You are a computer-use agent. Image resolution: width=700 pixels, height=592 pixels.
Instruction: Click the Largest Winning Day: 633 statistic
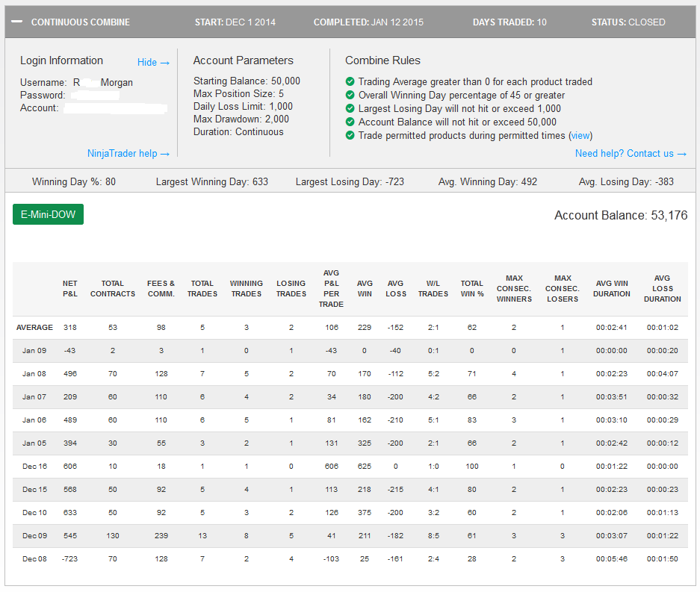[212, 182]
